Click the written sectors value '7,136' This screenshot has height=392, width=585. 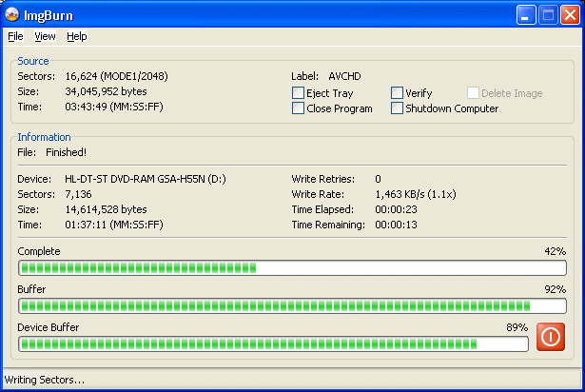tap(78, 194)
